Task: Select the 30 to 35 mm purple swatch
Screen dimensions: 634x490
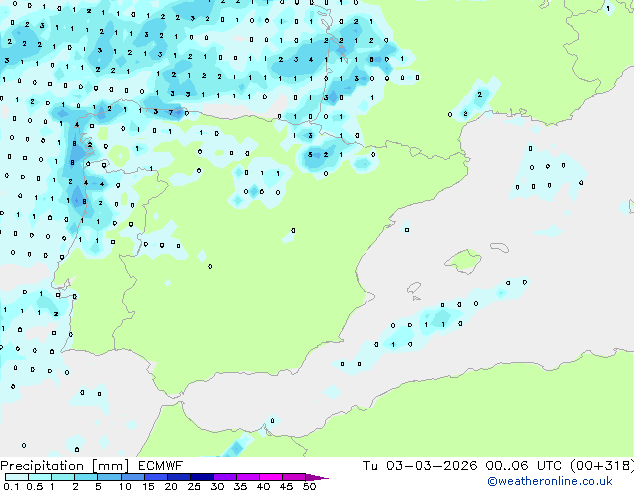Action: (x=225, y=477)
